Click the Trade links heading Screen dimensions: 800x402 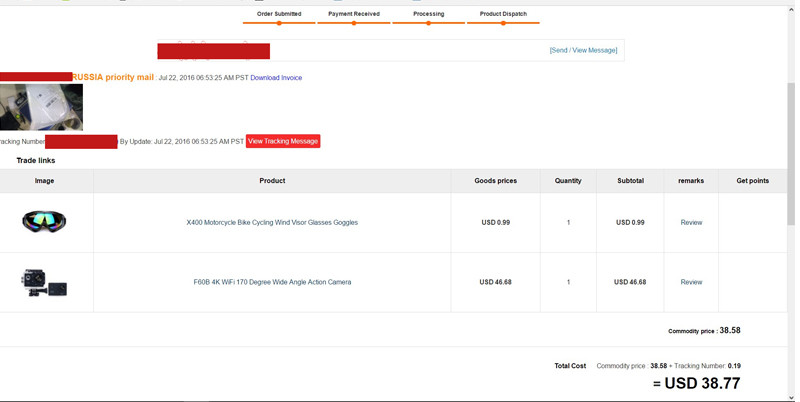coord(36,161)
